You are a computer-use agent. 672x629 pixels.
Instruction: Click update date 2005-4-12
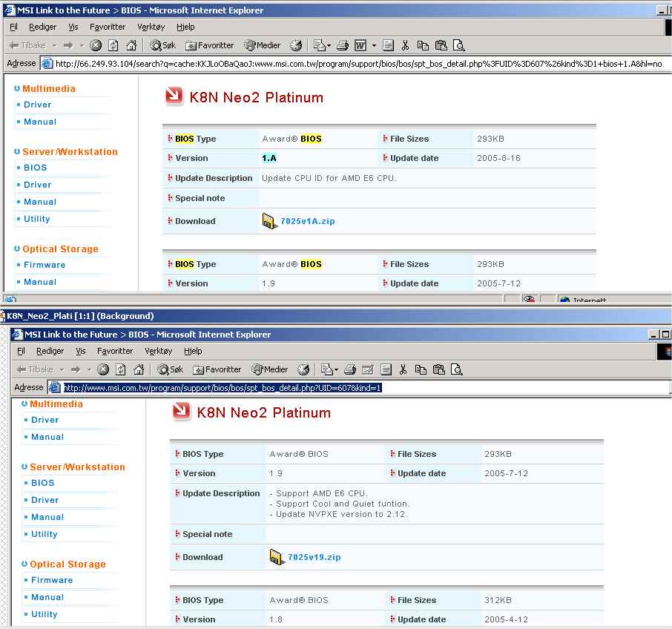point(506,619)
